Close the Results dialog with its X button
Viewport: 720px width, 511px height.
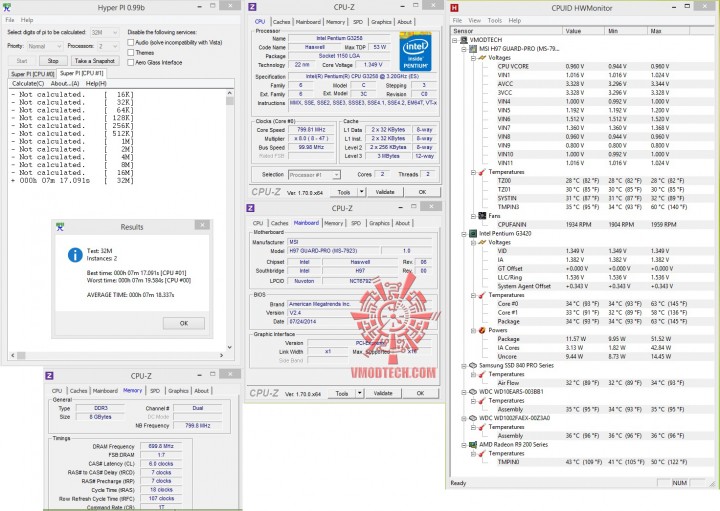202,225
